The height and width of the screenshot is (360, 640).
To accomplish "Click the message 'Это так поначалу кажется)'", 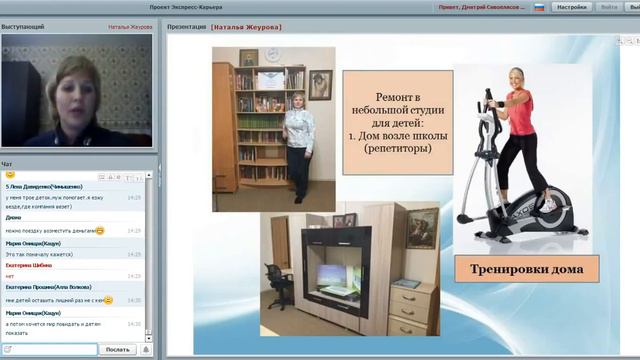I will coord(39,254).
